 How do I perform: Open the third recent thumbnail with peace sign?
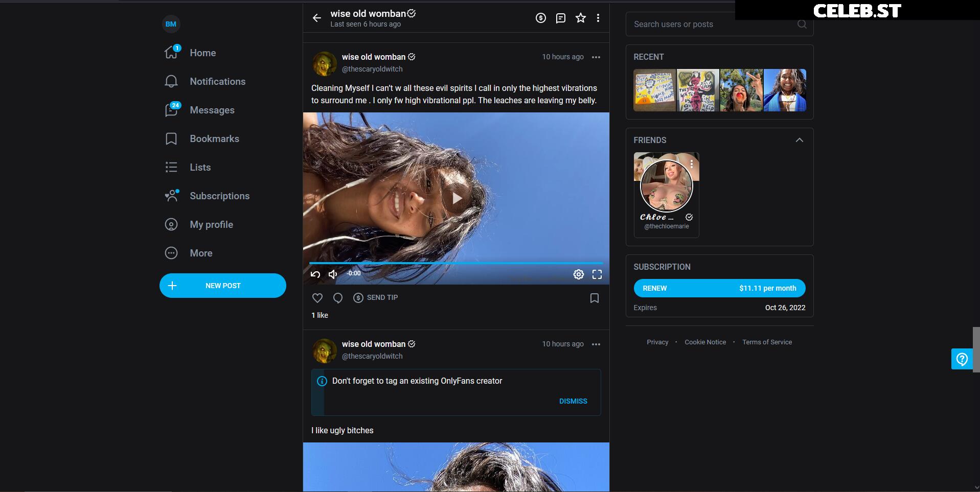click(x=741, y=90)
